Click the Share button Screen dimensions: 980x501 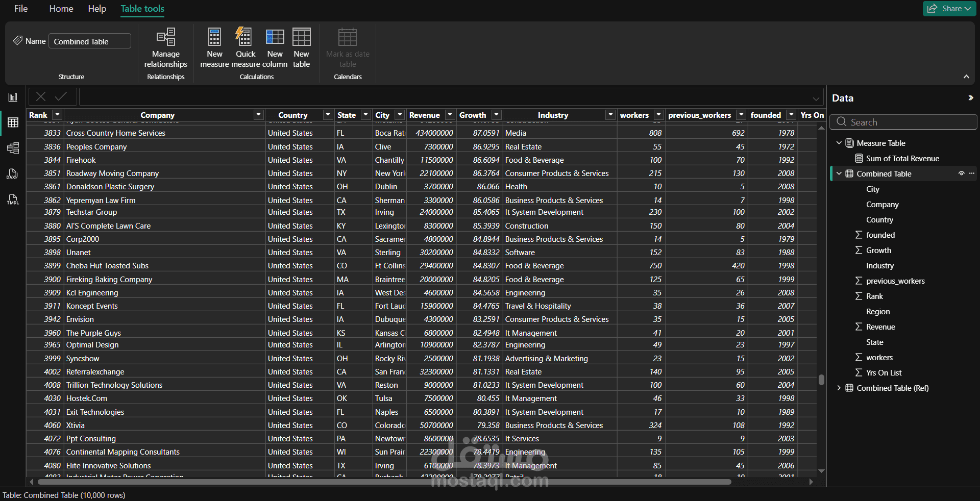pyautogui.click(x=949, y=9)
